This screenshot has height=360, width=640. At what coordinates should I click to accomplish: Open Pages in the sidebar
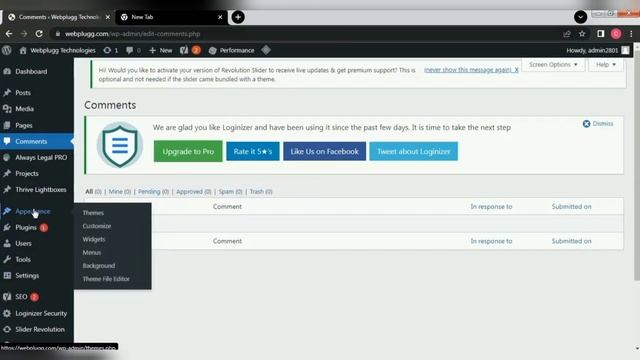(24, 125)
